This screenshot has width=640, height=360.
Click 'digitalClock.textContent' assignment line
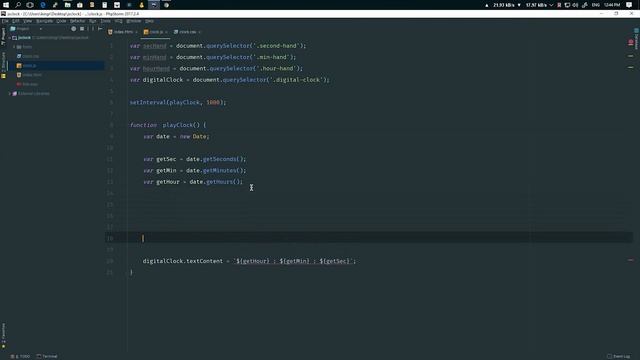pos(249,261)
